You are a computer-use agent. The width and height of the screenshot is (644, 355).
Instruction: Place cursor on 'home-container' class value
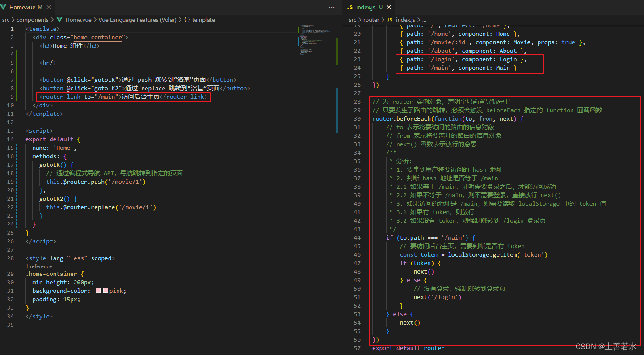(x=97, y=37)
